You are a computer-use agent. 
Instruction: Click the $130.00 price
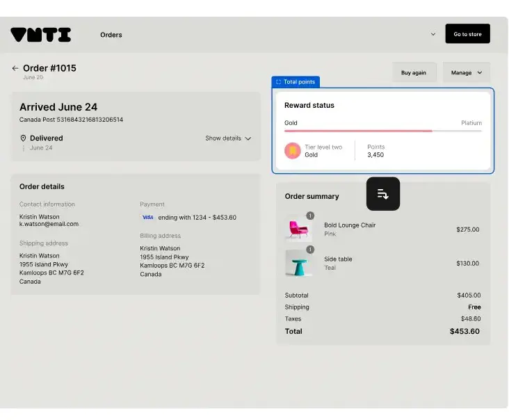[x=467, y=264]
